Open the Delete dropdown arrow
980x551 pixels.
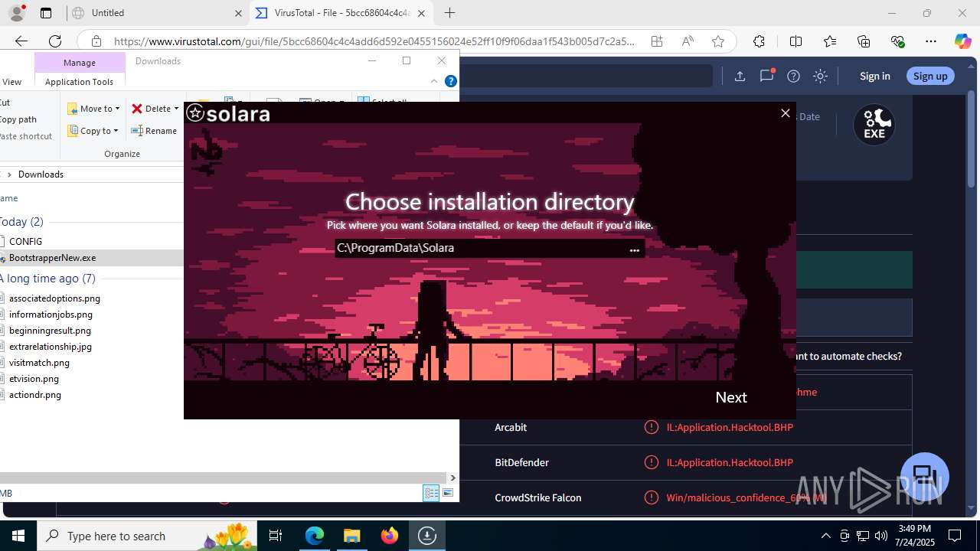coord(176,109)
